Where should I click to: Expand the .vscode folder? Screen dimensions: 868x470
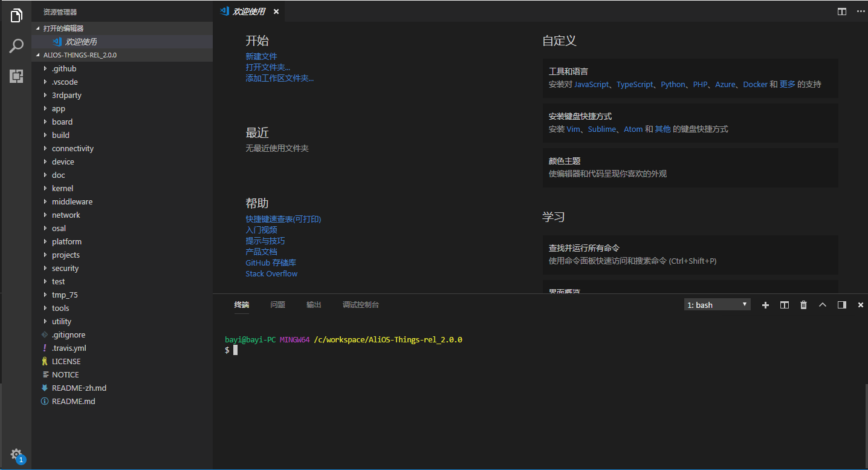(122, 82)
